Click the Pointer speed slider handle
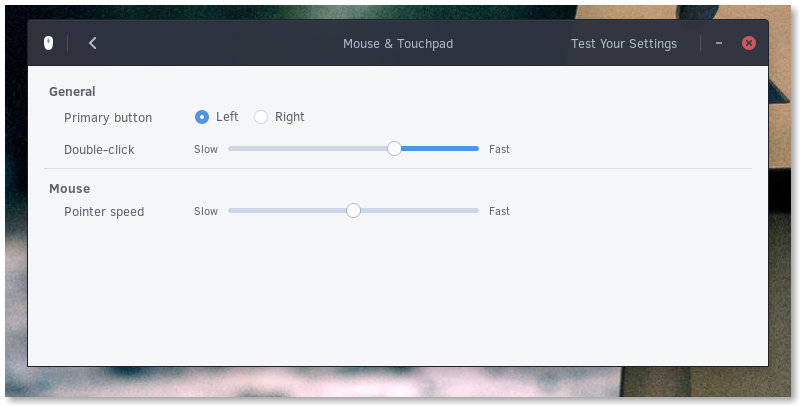800x406 pixels. [354, 211]
